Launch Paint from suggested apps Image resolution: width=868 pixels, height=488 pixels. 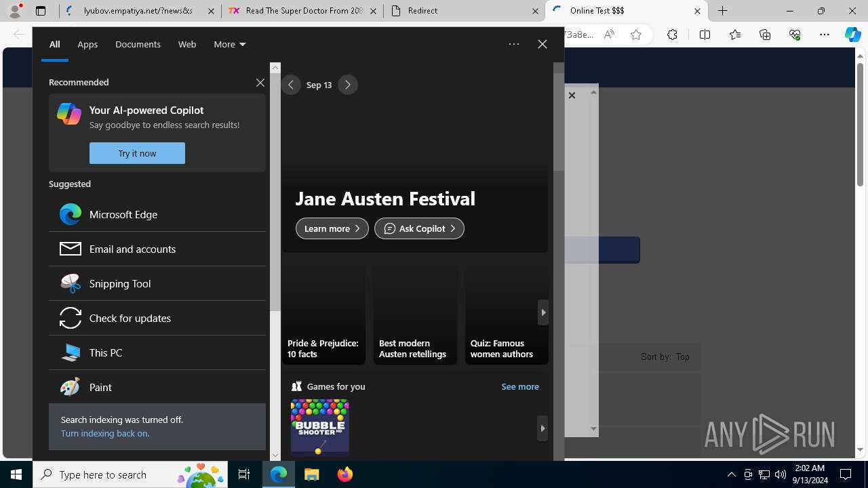pos(157,387)
